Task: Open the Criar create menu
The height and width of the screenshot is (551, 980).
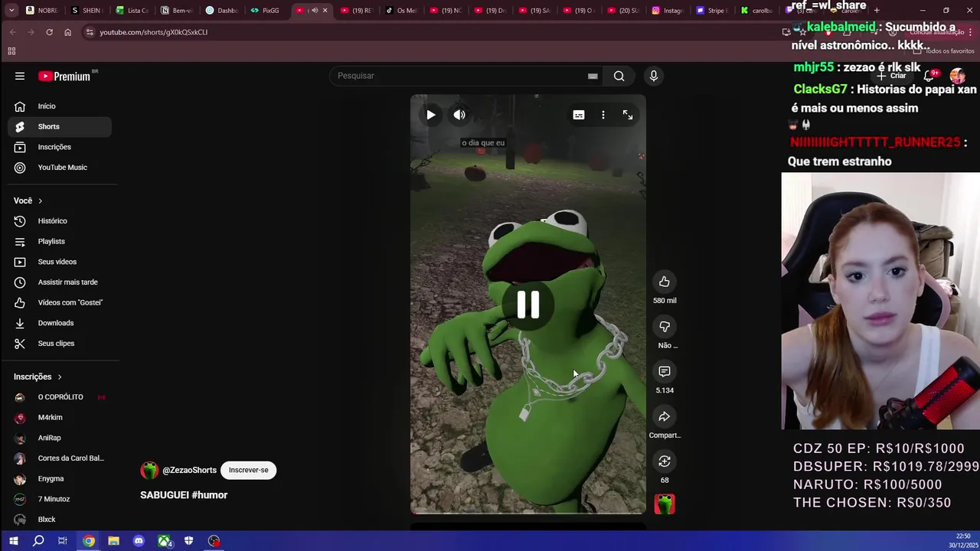Action: 892,76
